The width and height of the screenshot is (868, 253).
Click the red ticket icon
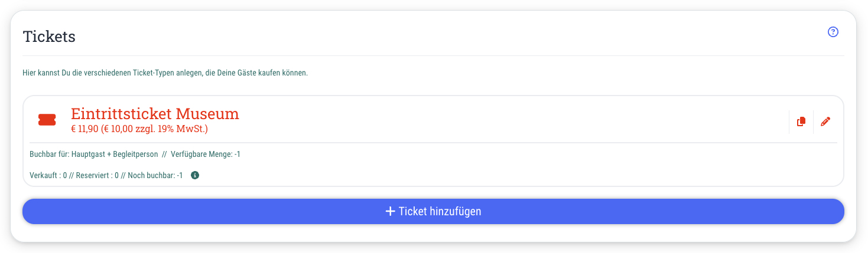coord(47,120)
